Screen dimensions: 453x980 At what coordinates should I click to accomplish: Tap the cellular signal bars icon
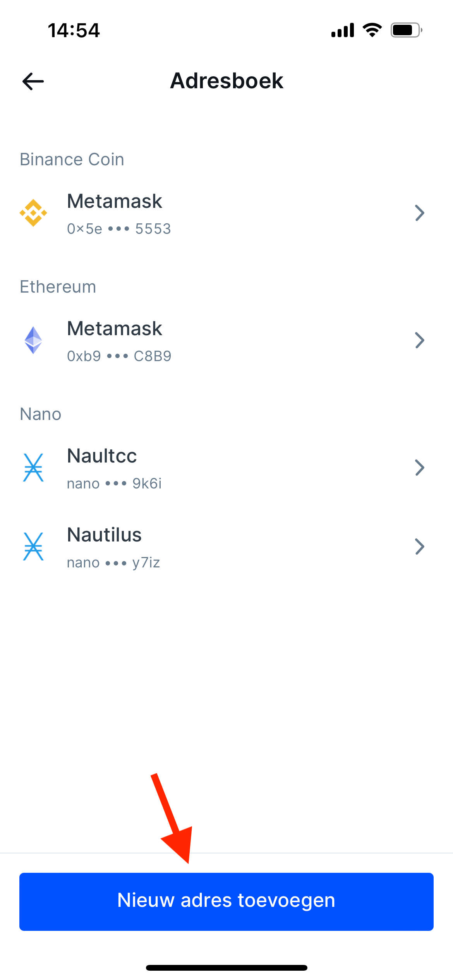pos(343,30)
